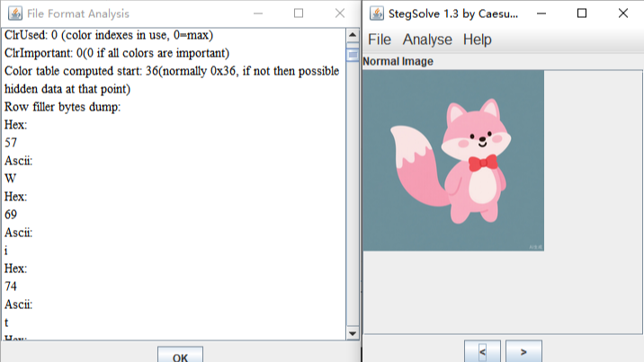
Task: Click the 'File Format Analysis' window title
Action: pos(78,13)
